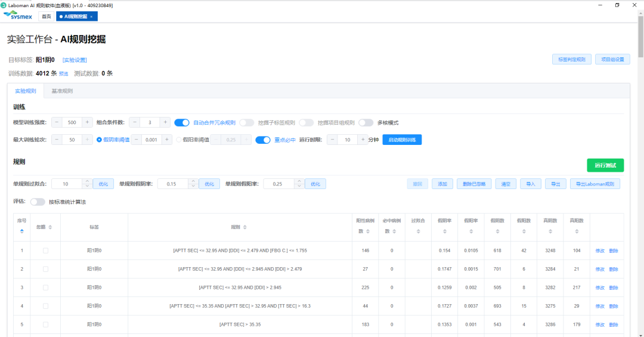Tick the 忽略 checkbox in row 3

click(x=45, y=287)
